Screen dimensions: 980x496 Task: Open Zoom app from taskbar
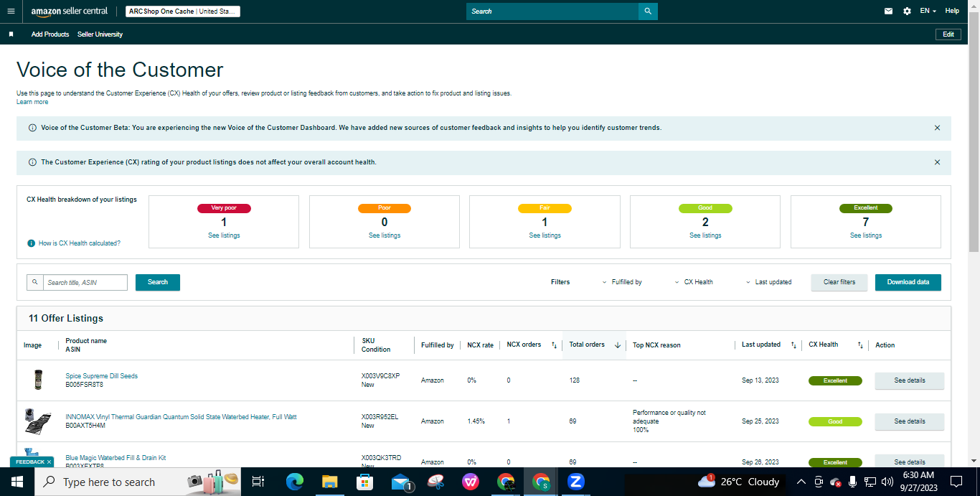pyautogui.click(x=575, y=482)
